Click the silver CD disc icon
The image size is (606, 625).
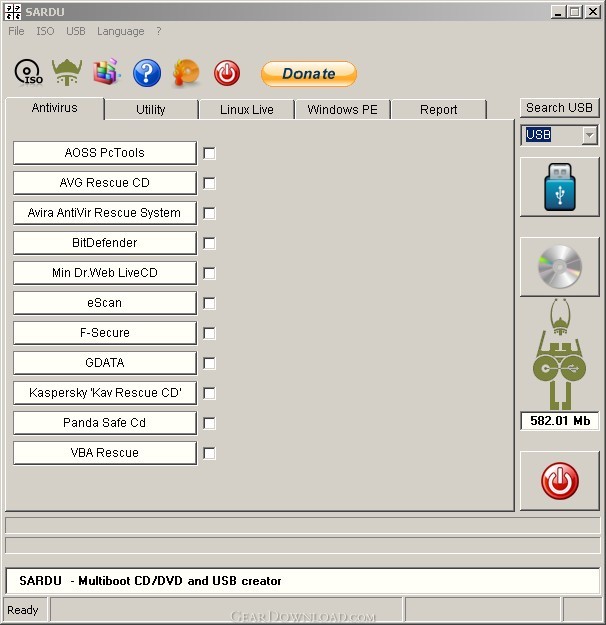point(560,267)
